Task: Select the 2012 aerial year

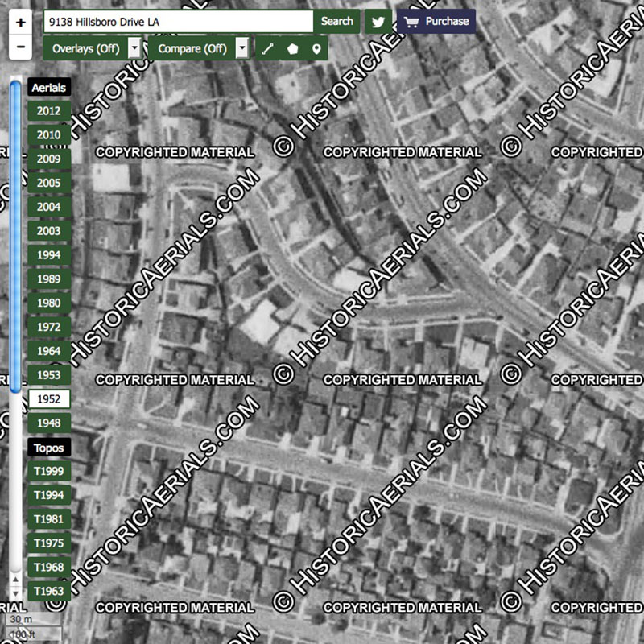Action: [x=49, y=110]
